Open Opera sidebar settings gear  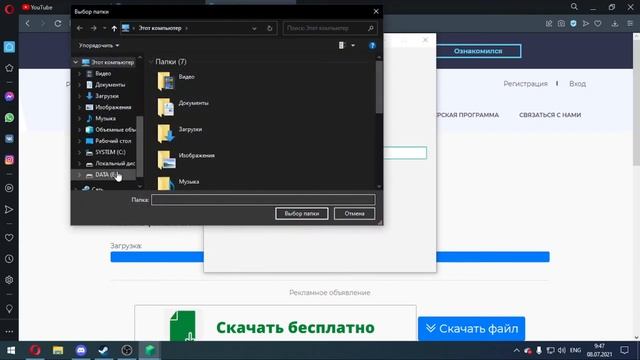pos(9,280)
